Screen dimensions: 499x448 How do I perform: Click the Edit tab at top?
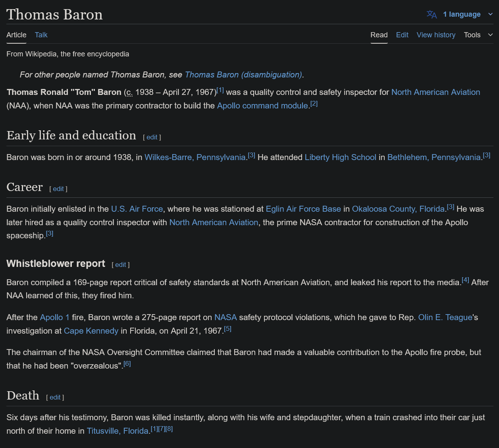pyautogui.click(x=402, y=35)
